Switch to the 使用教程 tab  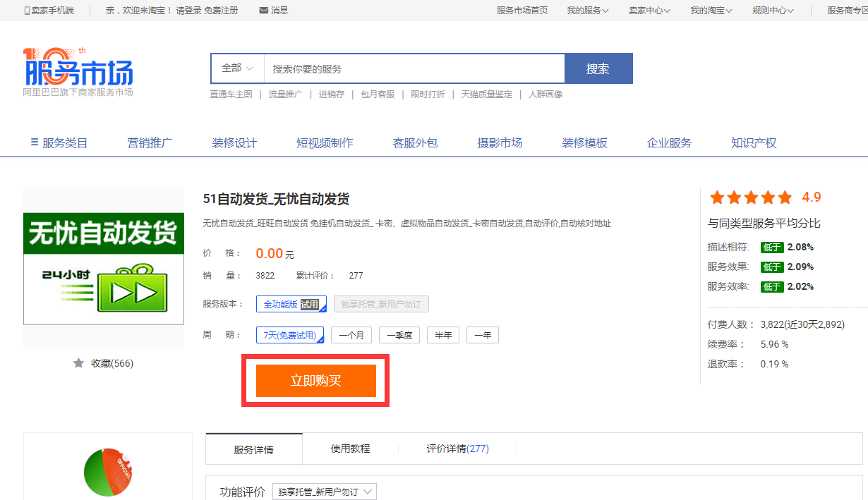pos(350,449)
